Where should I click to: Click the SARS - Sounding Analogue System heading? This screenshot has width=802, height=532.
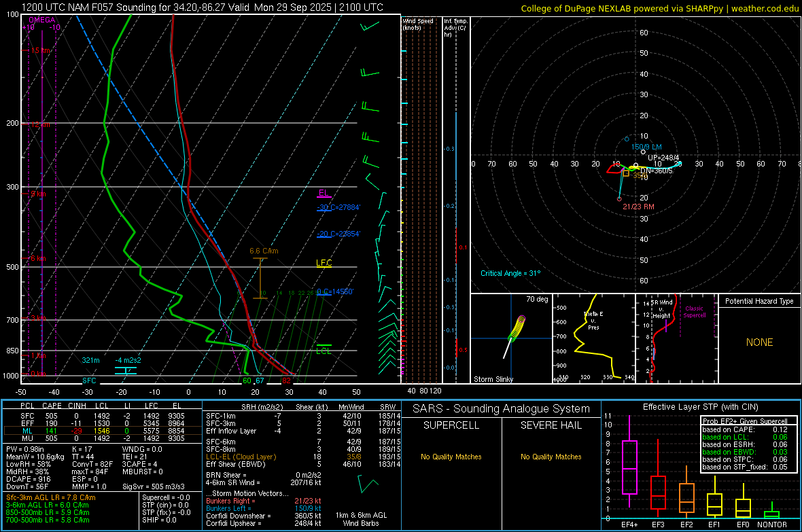(x=502, y=409)
